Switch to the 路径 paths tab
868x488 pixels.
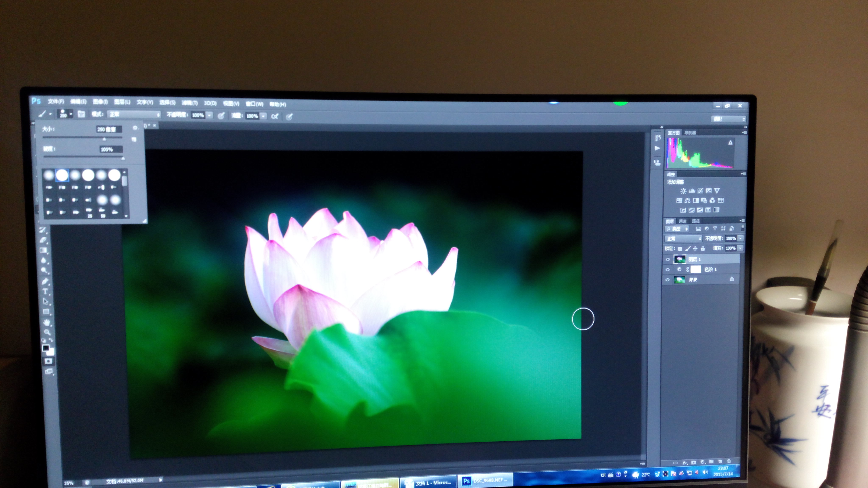pos(696,221)
